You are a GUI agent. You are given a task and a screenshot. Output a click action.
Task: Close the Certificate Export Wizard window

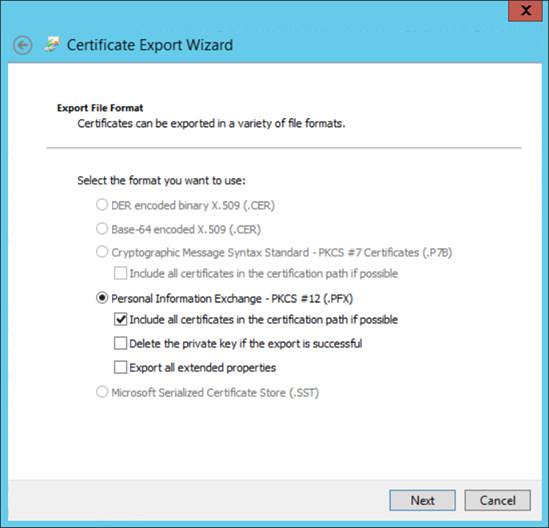pos(526,11)
